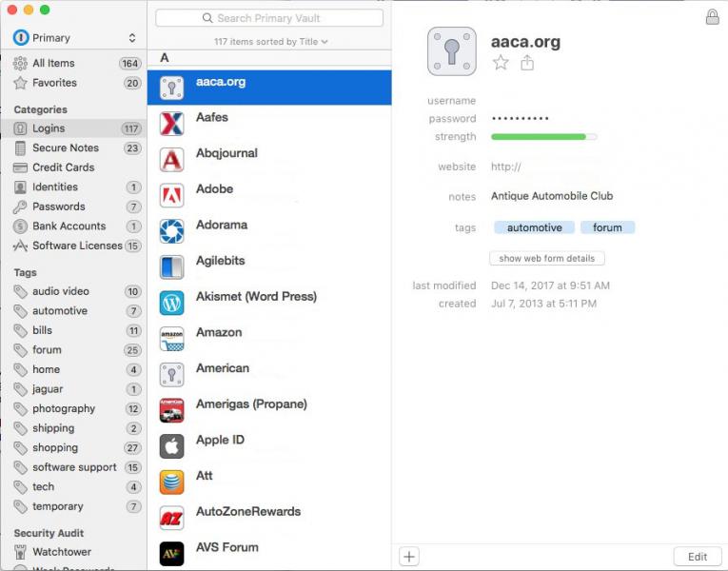Viewport: 728px width, 571px height.
Task: Click the Antique Automobile Club notes text
Action: pos(552,196)
